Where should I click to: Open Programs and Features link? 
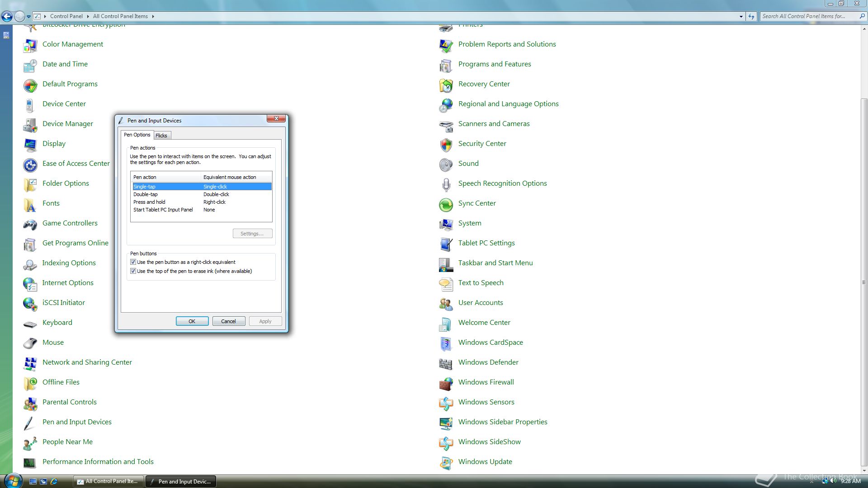pyautogui.click(x=495, y=64)
